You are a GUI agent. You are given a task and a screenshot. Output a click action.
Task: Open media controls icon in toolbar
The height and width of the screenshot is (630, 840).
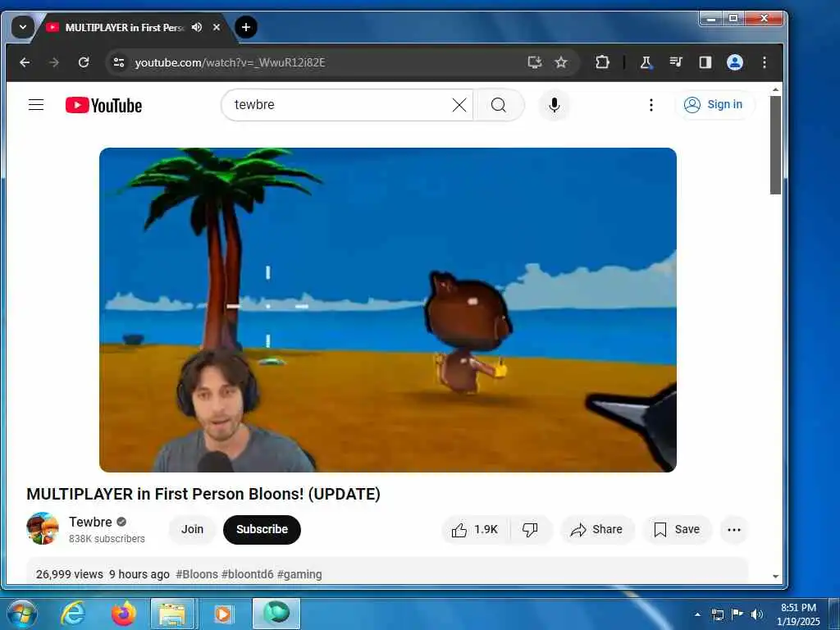click(676, 62)
